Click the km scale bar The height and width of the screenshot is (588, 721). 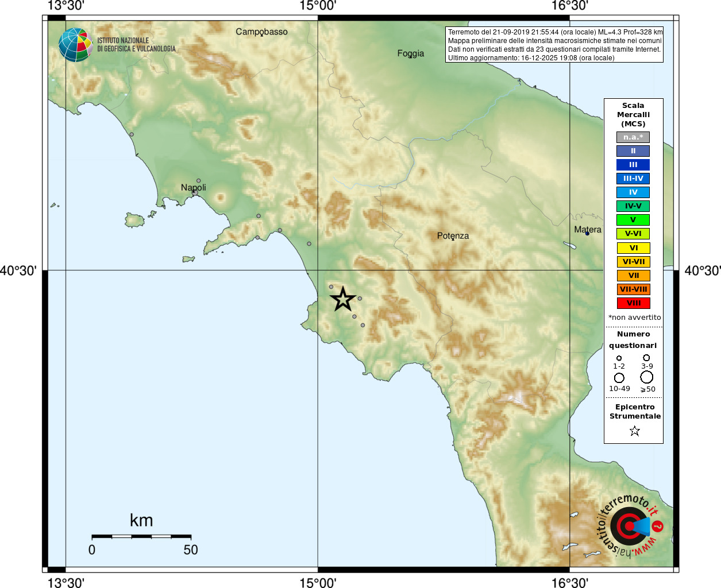[x=141, y=536]
